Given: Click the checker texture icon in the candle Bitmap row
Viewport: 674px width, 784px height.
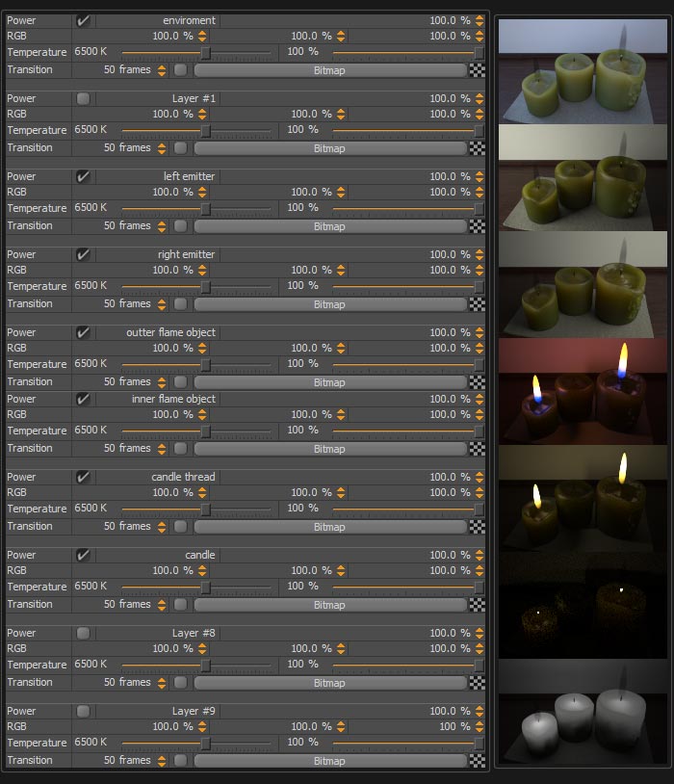Looking at the screenshot, I should click(477, 605).
